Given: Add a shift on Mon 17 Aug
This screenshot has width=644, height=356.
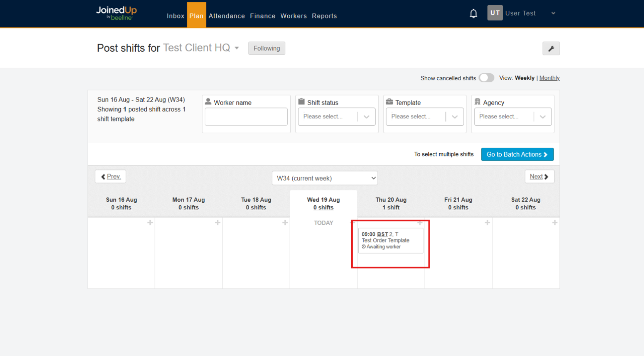Looking at the screenshot, I should pos(217,223).
